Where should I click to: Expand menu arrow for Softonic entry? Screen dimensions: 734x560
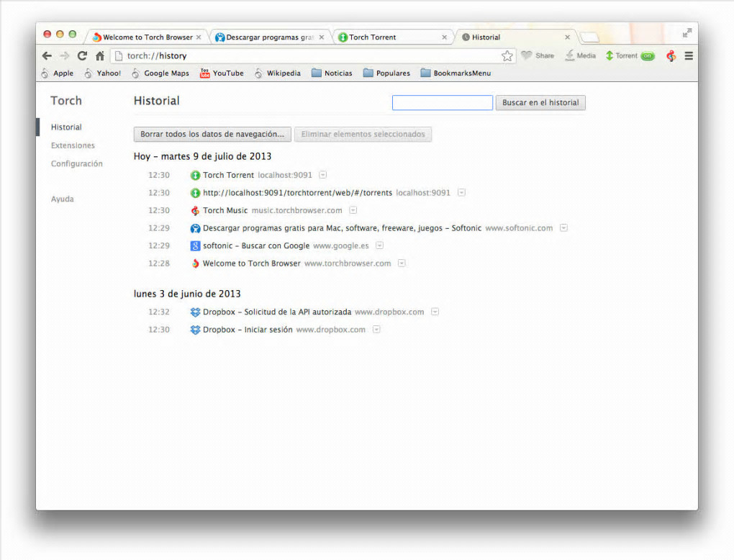[x=564, y=227]
